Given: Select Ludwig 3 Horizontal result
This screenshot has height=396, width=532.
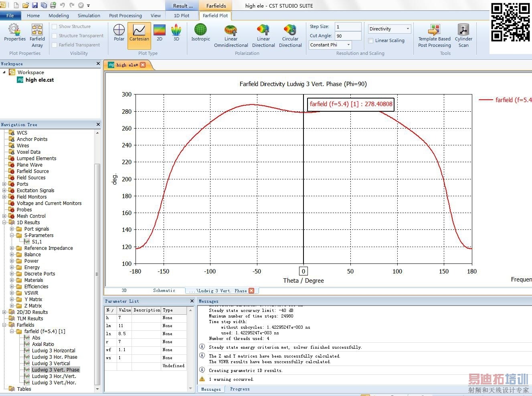Looking at the screenshot, I should (x=53, y=351).
